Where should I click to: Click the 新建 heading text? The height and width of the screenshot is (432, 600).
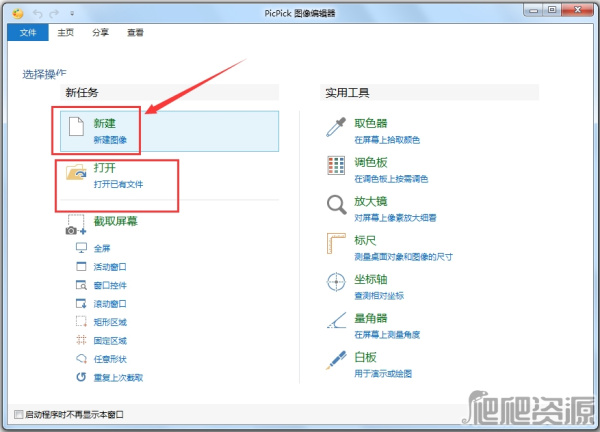tap(104, 123)
